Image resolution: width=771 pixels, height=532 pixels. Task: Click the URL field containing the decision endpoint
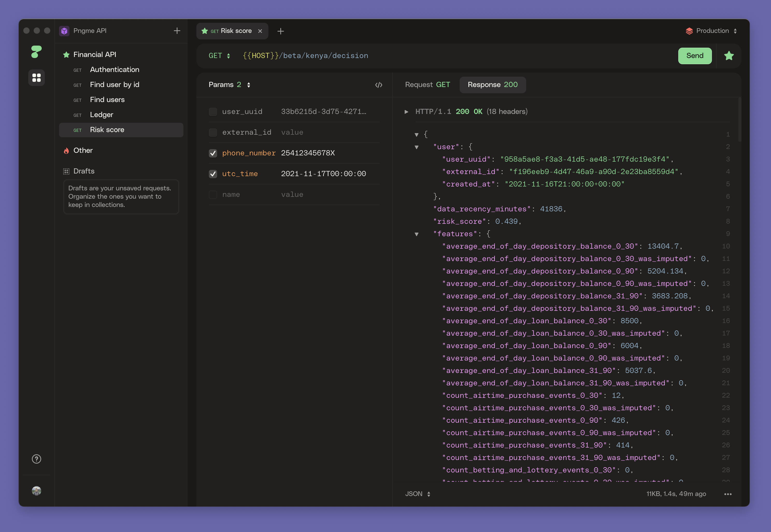pos(305,56)
